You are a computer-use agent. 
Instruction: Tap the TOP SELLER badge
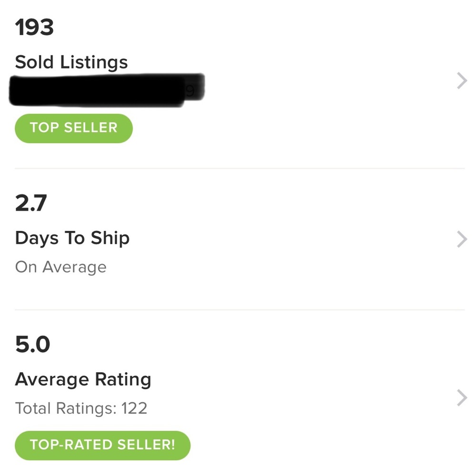73,128
